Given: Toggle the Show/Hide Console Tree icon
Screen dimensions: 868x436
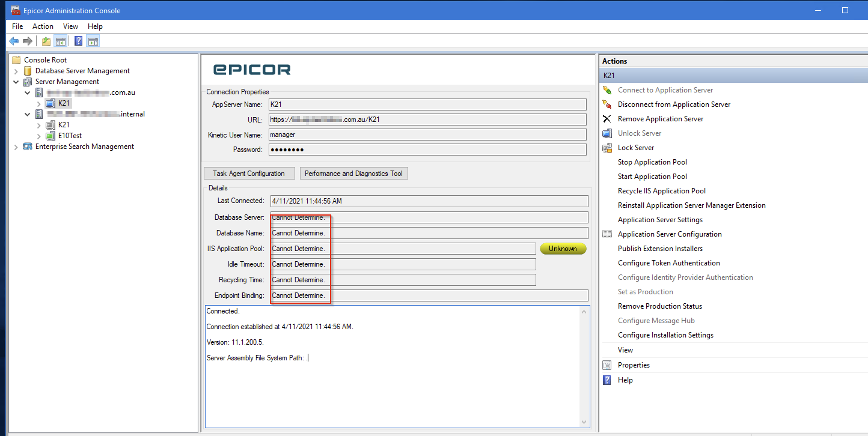Looking at the screenshot, I should (x=60, y=41).
